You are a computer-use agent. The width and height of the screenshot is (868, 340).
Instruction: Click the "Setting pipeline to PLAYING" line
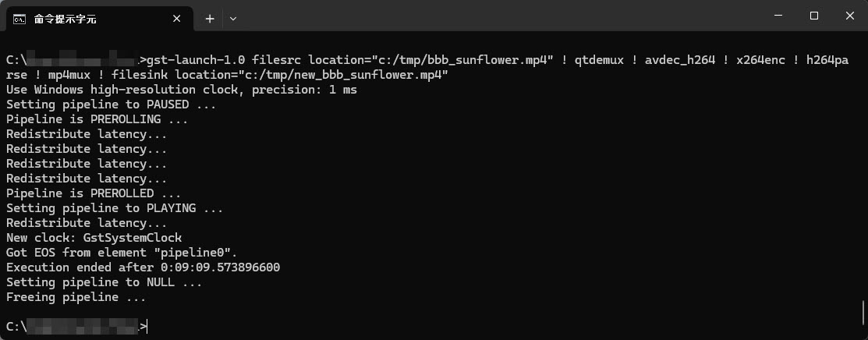115,208
